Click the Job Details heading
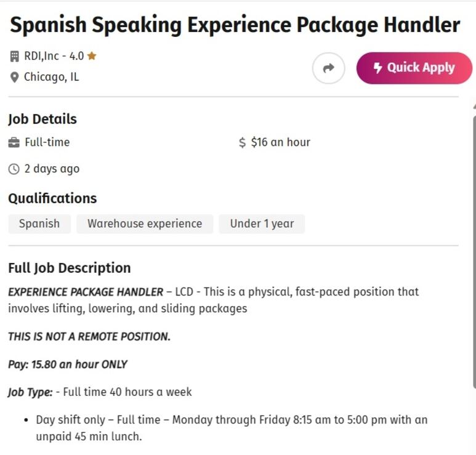The height and width of the screenshot is (455, 476). (x=42, y=119)
